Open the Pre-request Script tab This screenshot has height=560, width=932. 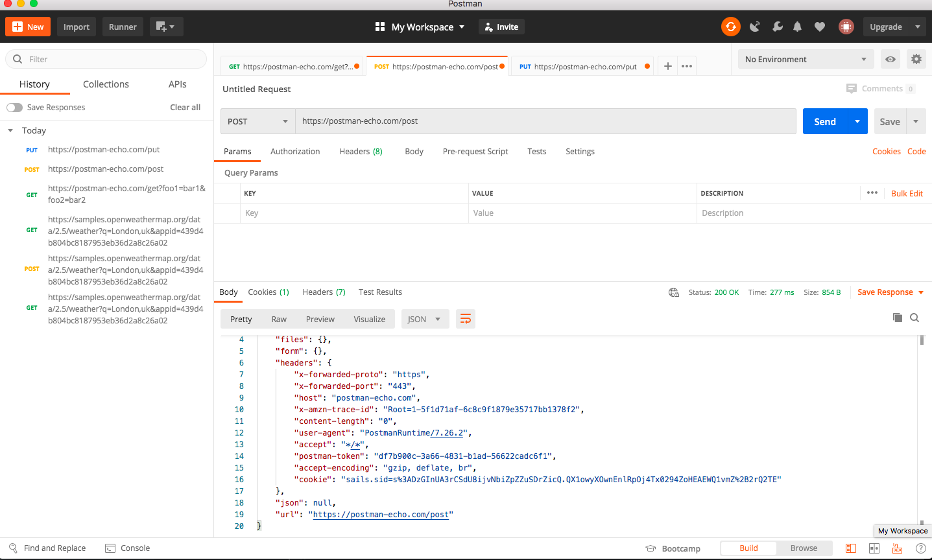tap(475, 151)
